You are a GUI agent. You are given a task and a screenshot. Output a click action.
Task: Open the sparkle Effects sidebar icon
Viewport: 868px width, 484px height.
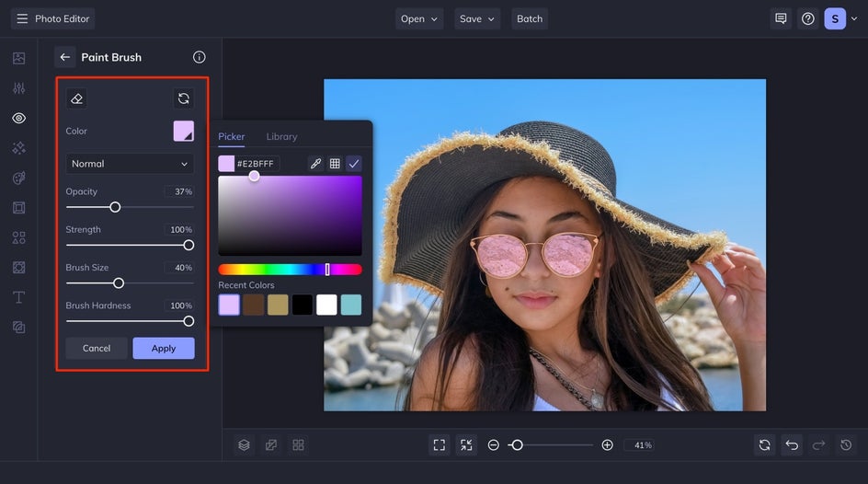(x=18, y=148)
